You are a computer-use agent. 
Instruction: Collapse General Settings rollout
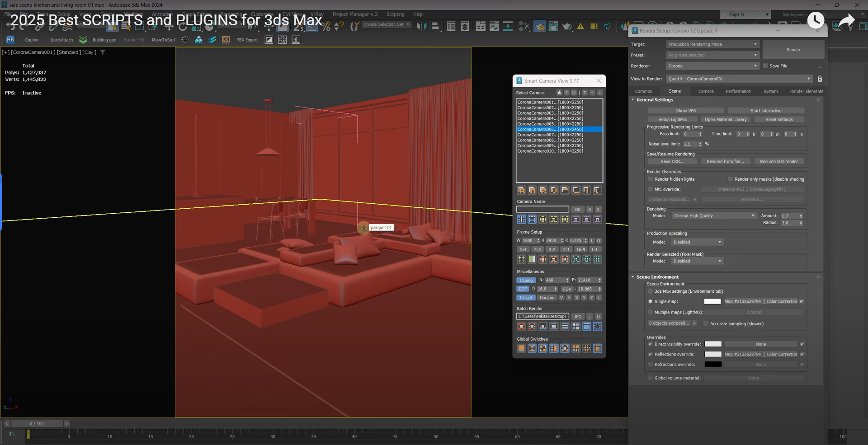654,100
